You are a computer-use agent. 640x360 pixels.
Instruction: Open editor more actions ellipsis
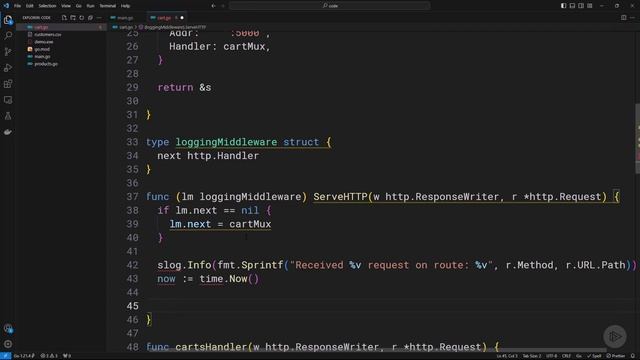pyautogui.click(x=633, y=18)
